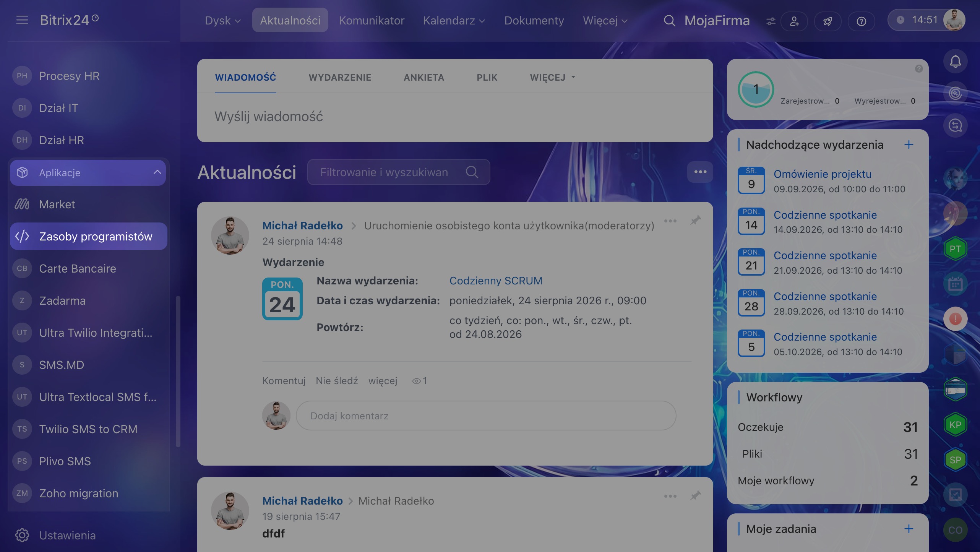Open Omówienie projektu upcoming event
This screenshot has height=552, width=980.
(x=823, y=174)
